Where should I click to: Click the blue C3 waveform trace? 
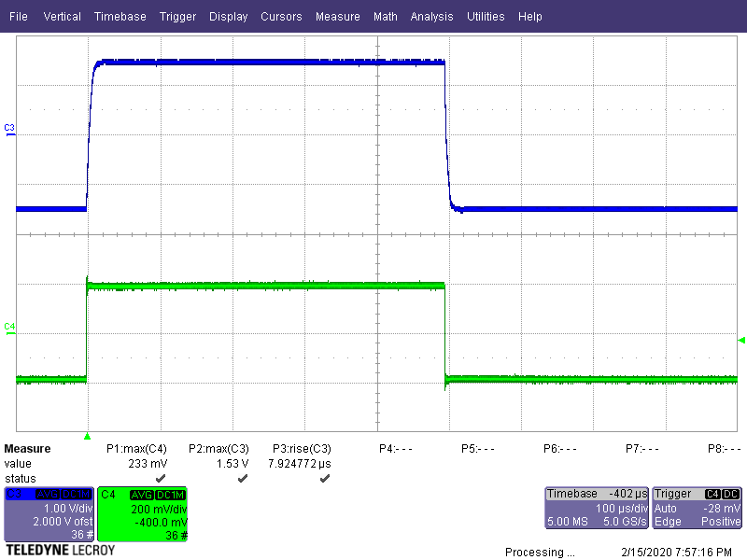pos(267,62)
